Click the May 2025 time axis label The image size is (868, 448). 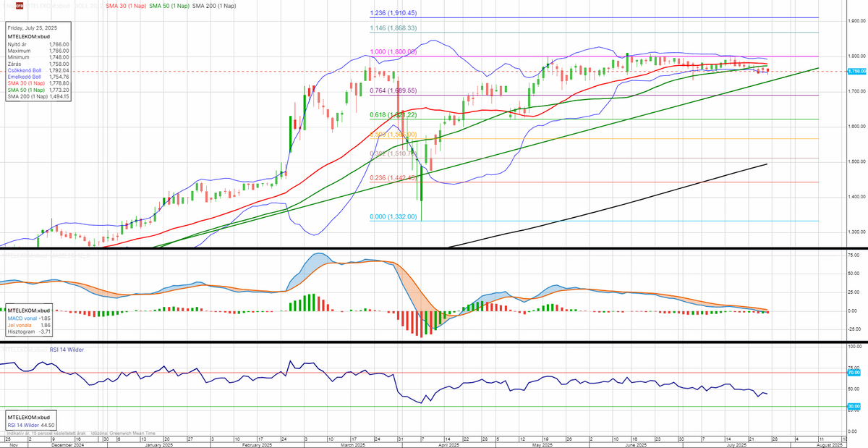pyautogui.click(x=542, y=444)
